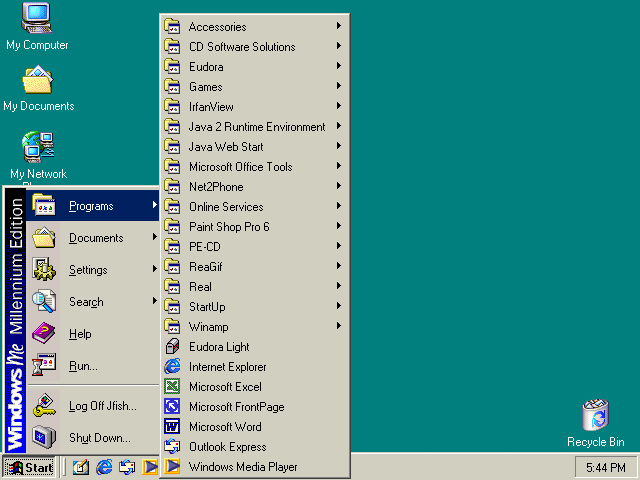Open the IrfanView program group
640x480 pixels.
pyautogui.click(x=255, y=107)
